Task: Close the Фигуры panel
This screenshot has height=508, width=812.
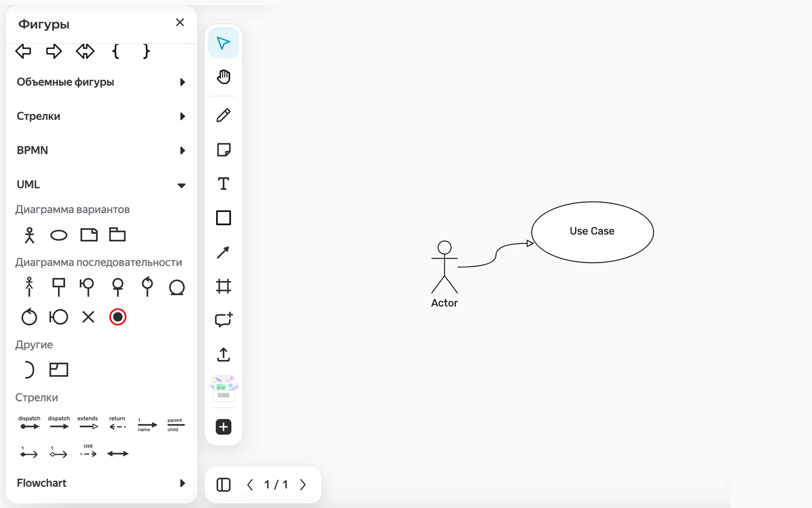Action: pos(180,22)
